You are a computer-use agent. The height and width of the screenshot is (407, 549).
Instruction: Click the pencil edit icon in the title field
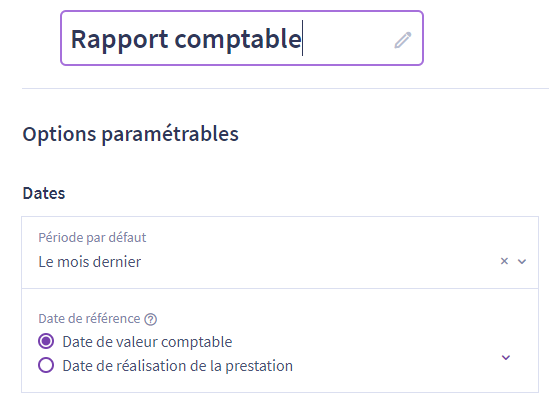click(403, 40)
